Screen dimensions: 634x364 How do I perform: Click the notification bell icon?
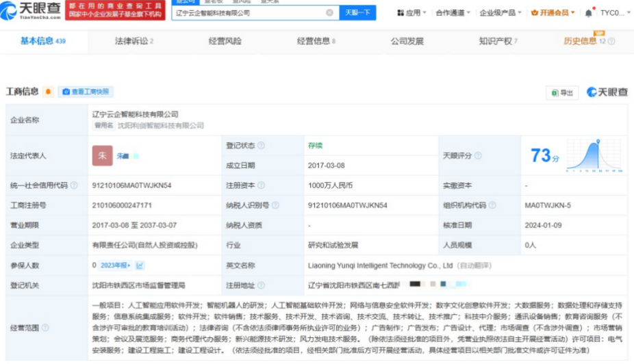click(589, 12)
